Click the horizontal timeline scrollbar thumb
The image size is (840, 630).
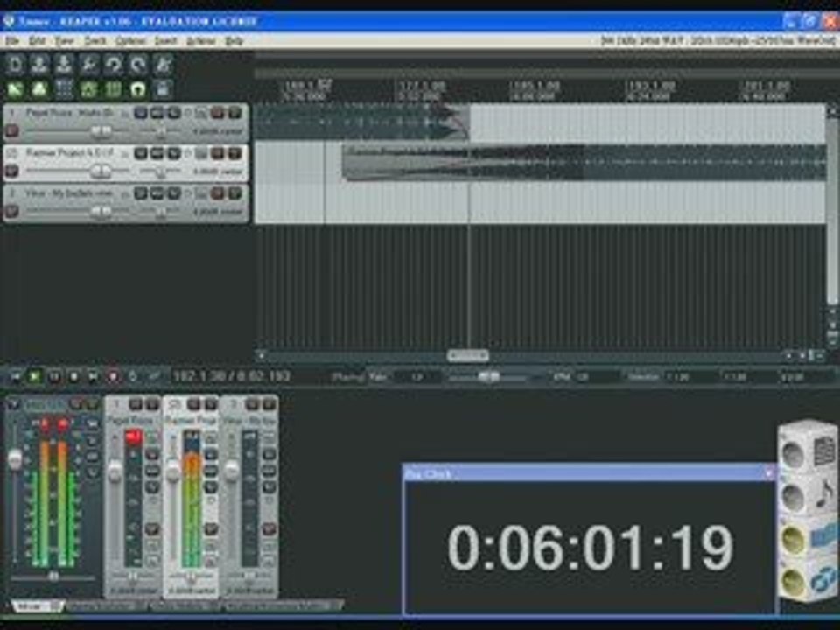coord(467,355)
